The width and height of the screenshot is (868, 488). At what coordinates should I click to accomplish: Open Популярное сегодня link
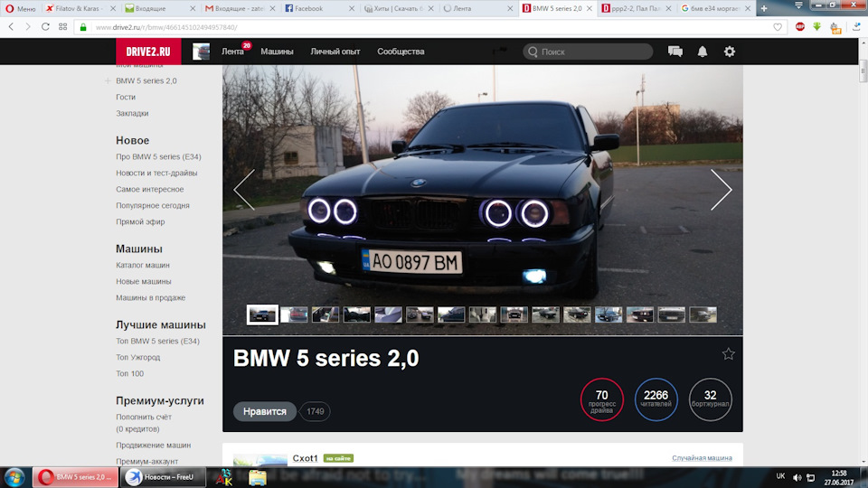153,205
